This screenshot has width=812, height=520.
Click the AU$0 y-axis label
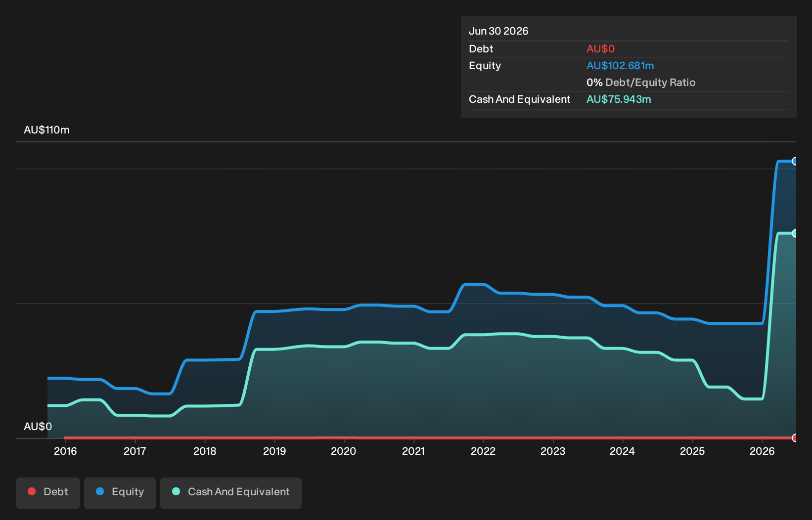click(x=38, y=427)
